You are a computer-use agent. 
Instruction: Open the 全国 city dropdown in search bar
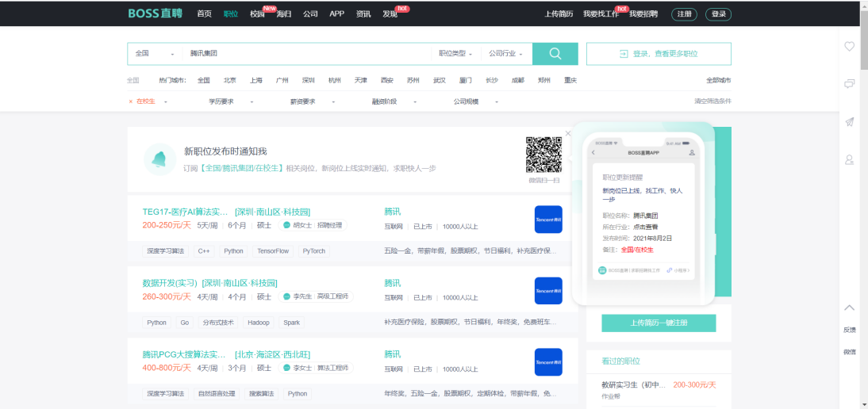pos(155,54)
